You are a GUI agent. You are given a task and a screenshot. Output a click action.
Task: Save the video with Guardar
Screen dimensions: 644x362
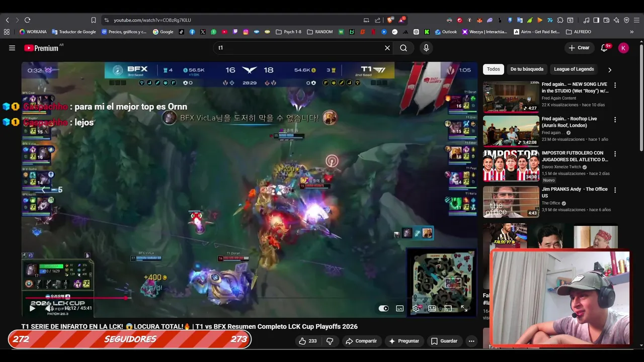(444, 341)
